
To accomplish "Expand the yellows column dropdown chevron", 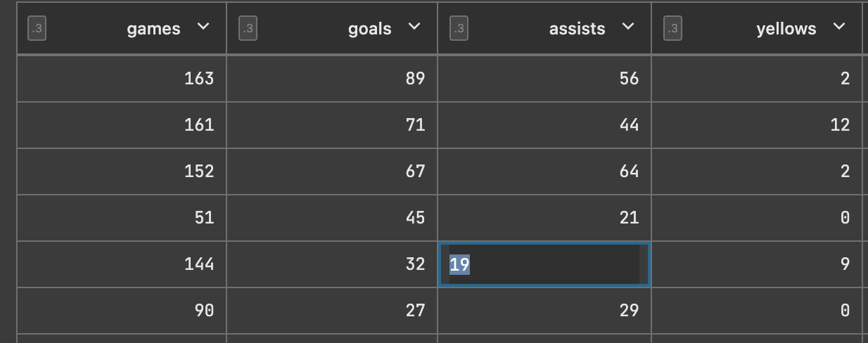I will (x=838, y=27).
